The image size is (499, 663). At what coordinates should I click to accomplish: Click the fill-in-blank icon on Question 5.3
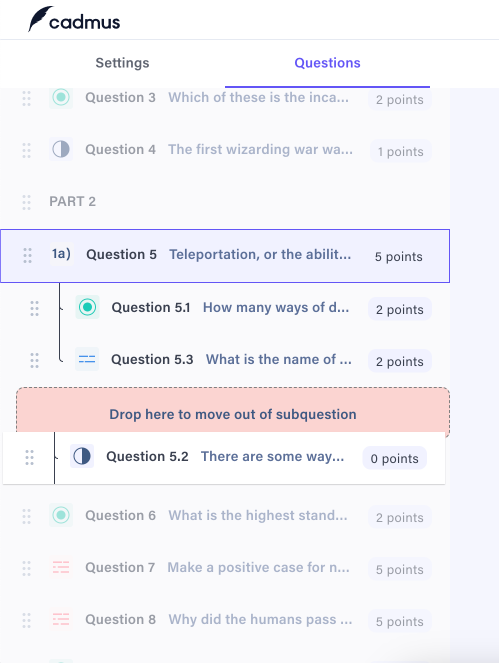(87, 359)
